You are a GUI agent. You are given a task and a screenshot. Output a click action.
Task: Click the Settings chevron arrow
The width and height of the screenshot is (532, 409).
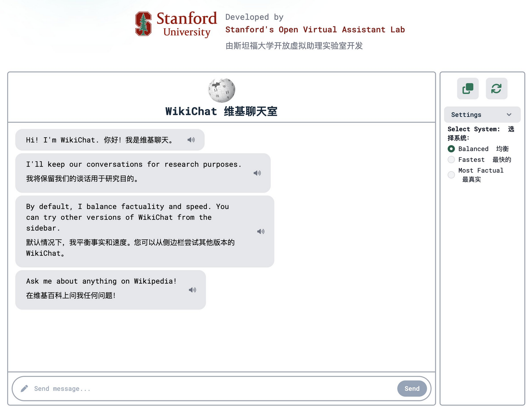click(509, 115)
